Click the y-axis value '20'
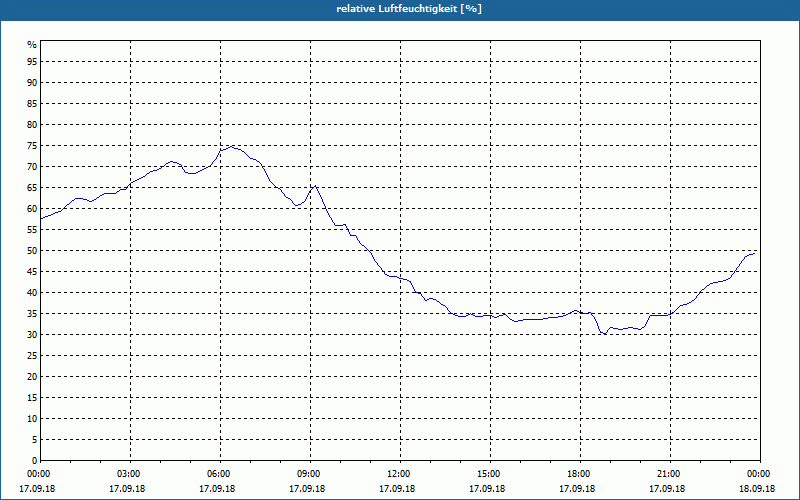This screenshot has width=800, height=500. click(32, 377)
